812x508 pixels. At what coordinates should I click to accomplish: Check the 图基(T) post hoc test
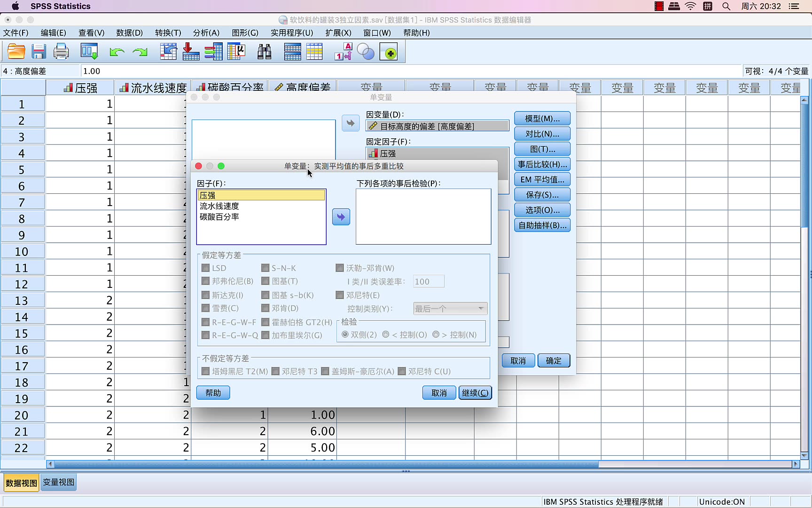tap(265, 281)
